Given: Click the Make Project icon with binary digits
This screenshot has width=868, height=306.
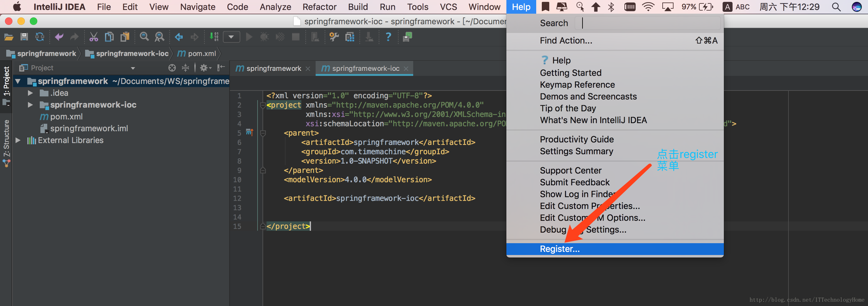Looking at the screenshot, I should (214, 36).
